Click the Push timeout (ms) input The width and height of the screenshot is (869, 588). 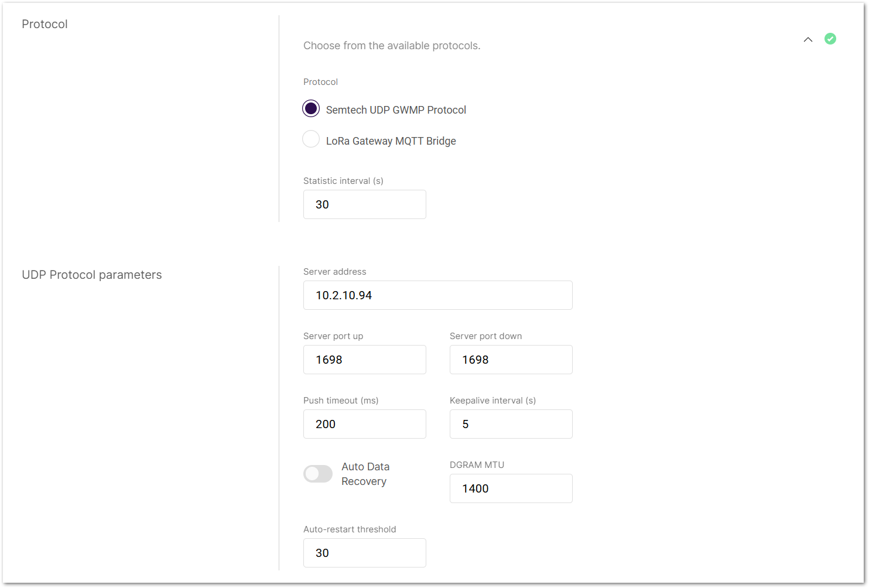click(364, 424)
